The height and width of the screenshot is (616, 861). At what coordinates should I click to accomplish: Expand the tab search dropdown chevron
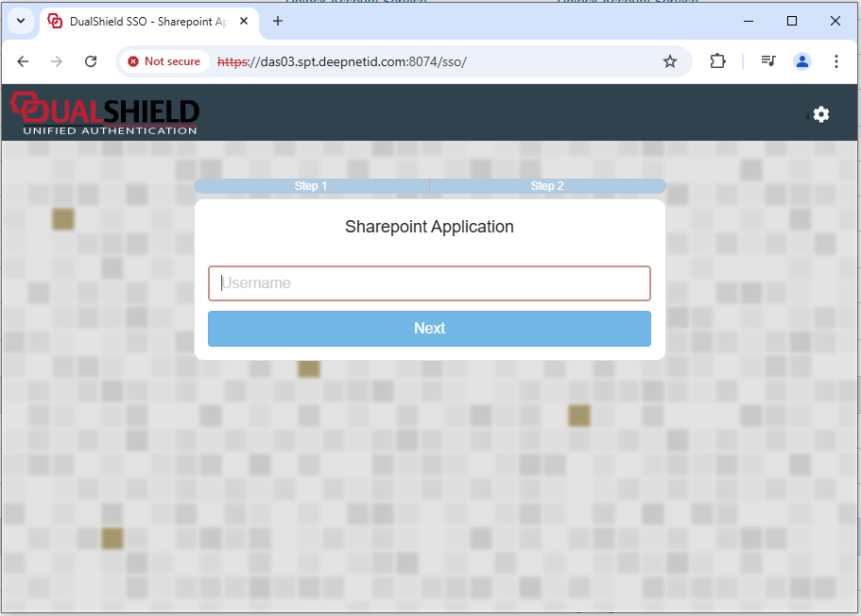pyautogui.click(x=20, y=21)
